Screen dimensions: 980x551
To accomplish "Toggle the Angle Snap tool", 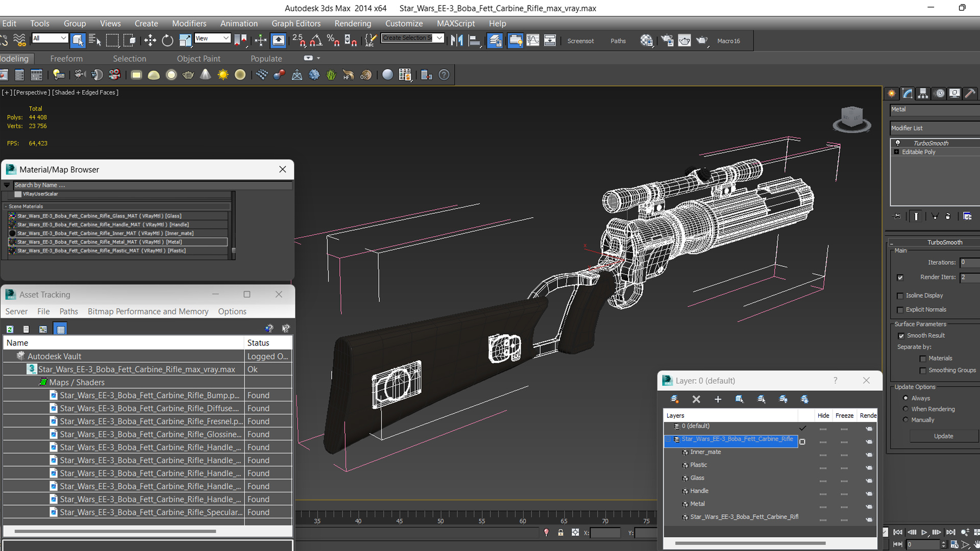I will pyautogui.click(x=316, y=40).
